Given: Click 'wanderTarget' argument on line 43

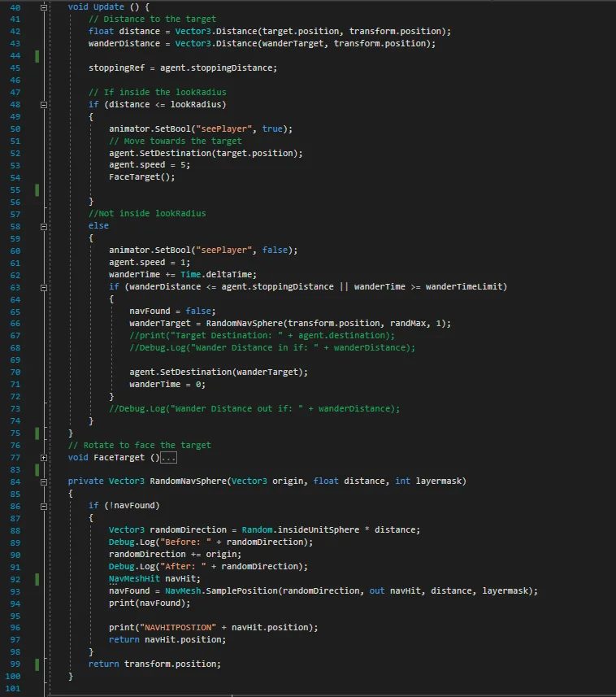Looking at the screenshot, I should pyautogui.click(x=293, y=44).
